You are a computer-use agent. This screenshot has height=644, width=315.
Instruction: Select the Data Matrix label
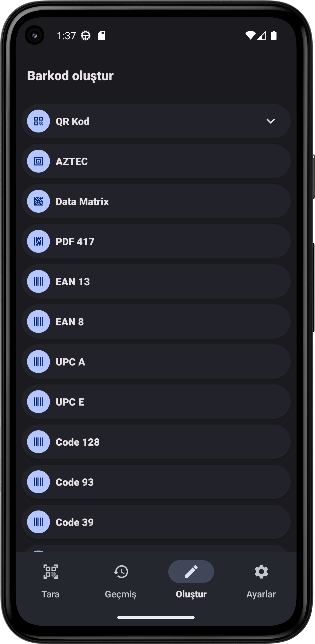click(82, 201)
